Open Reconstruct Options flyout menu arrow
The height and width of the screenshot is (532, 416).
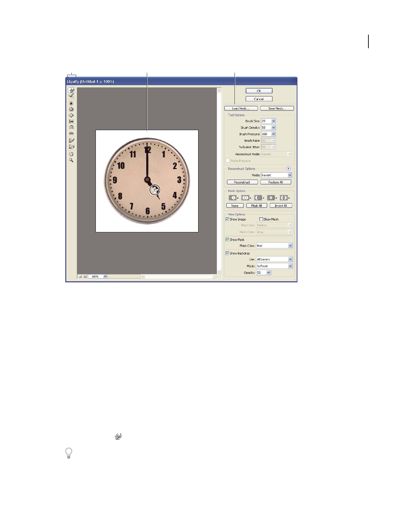tap(289, 169)
